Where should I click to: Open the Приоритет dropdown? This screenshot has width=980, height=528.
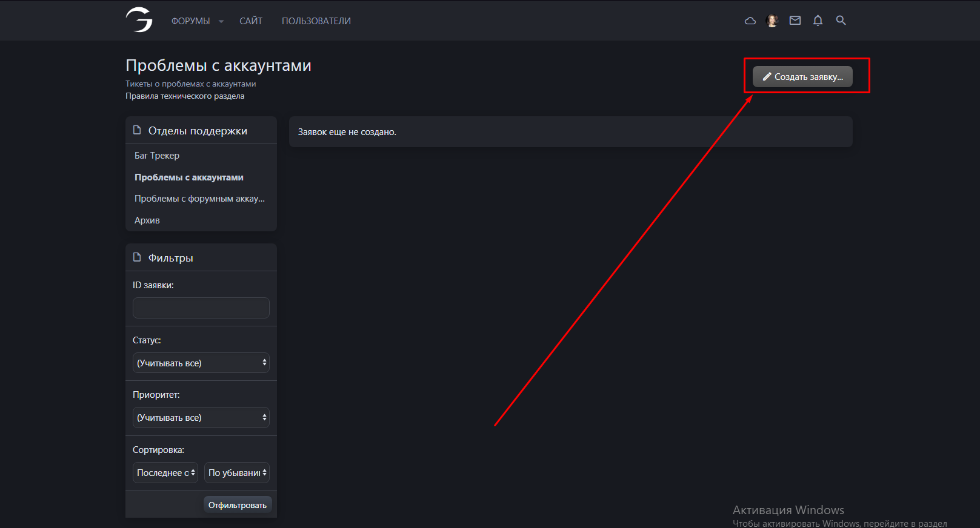pyautogui.click(x=201, y=417)
